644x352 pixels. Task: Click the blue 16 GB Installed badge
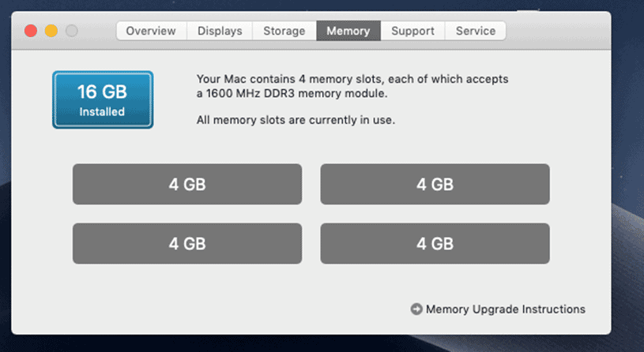(x=103, y=99)
